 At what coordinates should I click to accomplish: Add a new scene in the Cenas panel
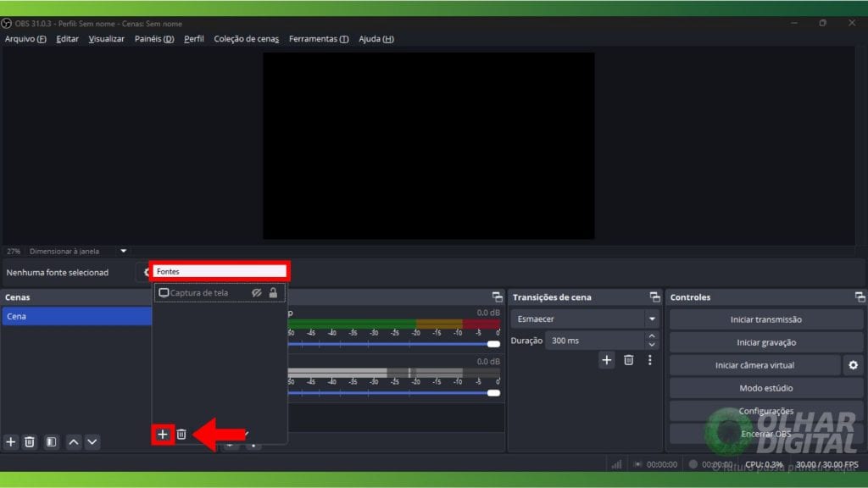[11, 441]
